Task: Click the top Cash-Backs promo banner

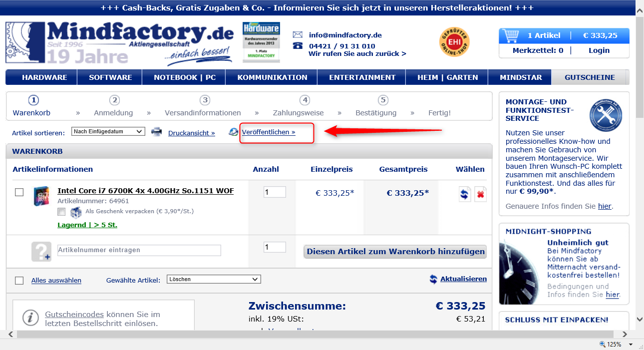Action: [x=317, y=8]
